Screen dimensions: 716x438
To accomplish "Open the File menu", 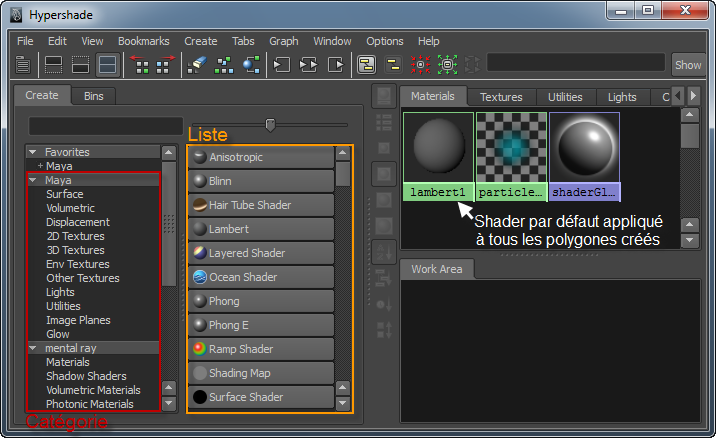I will point(25,41).
